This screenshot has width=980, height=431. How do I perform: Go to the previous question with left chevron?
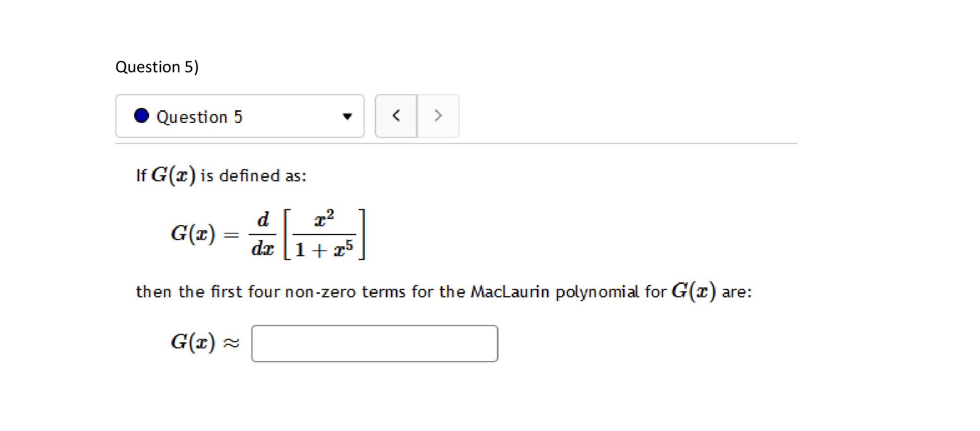coord(396,116)
